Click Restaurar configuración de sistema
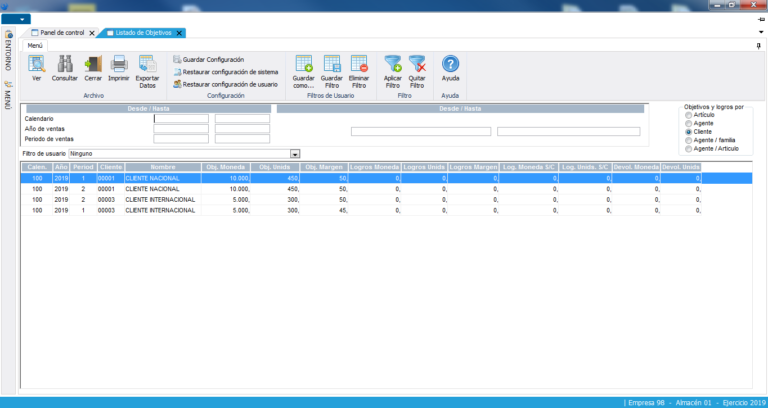Viewport: 768px width, 408px height. pos(229,72)
